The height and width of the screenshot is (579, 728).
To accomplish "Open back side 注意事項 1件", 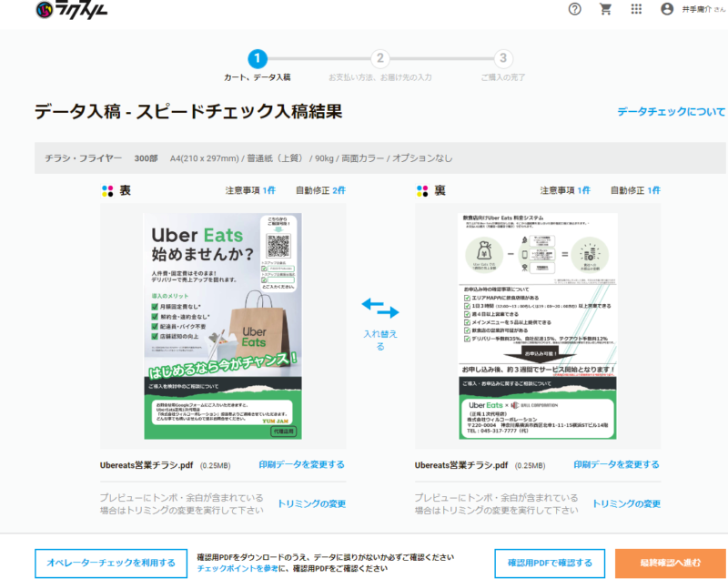I will tap(565, 190).
